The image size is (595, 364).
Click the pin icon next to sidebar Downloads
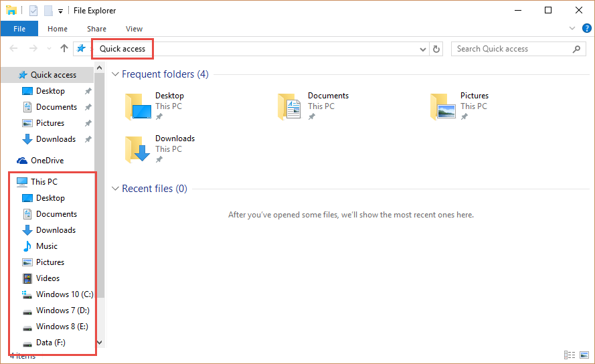pos(88,139)
